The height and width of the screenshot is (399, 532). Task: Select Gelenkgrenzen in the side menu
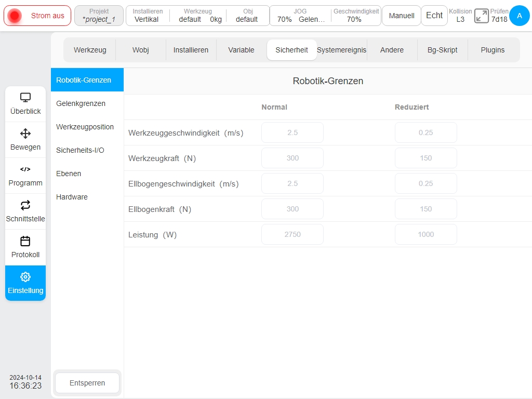point(87,103)
